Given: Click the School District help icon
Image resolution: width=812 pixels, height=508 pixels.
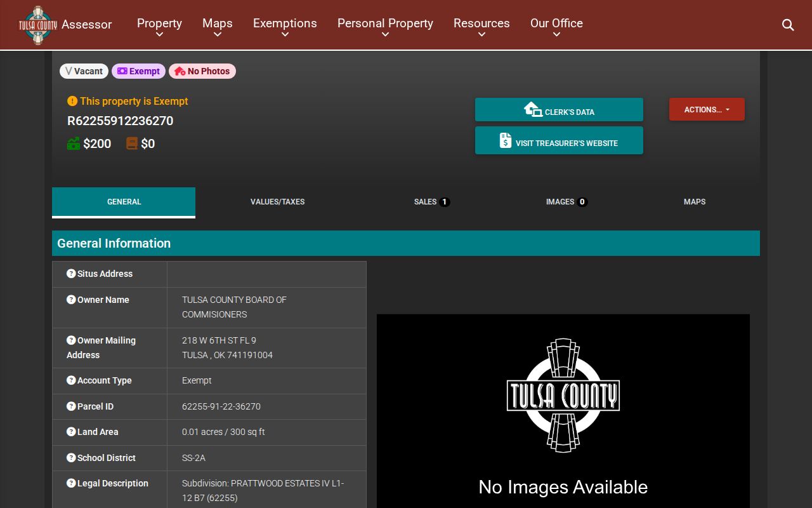Looking at the screenshot, I should tap(71, 458).
